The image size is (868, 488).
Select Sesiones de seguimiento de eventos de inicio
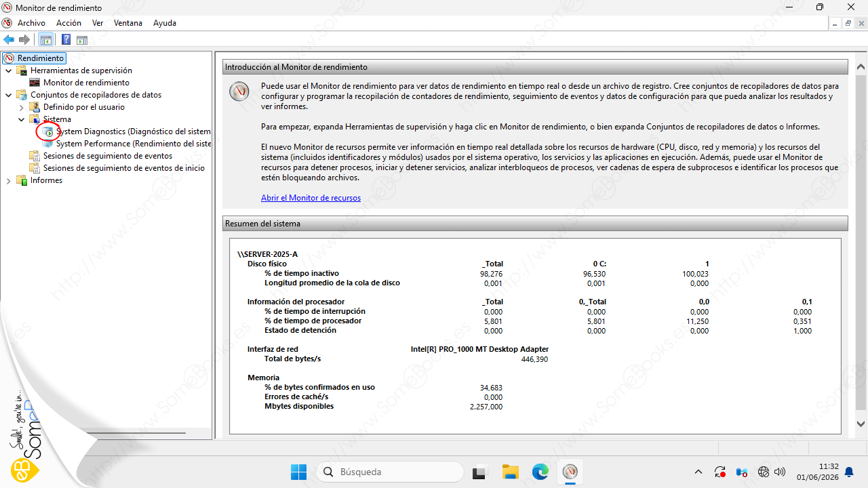[x=123, y=168]
